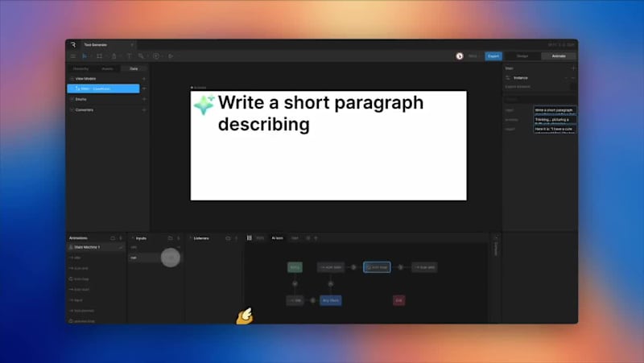Close the Text Generate file tab

click(132, 45)
